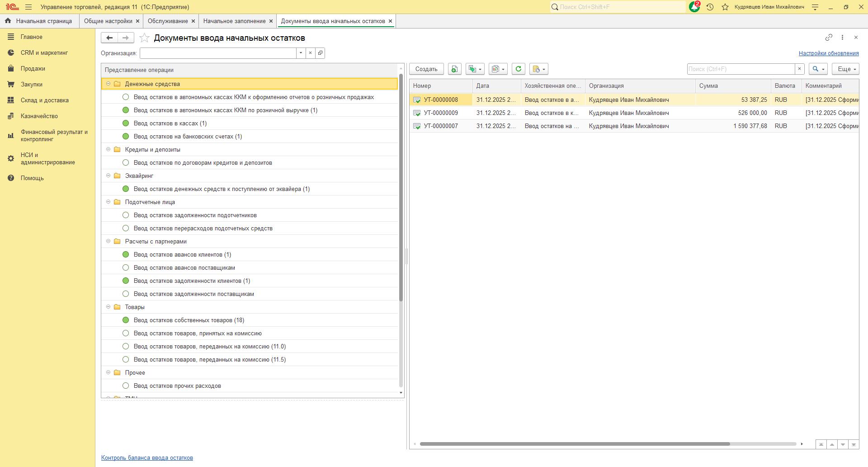Click the horizontal scrollbar under the documents table
Screen dimensions: 868x467
(574, 444)
